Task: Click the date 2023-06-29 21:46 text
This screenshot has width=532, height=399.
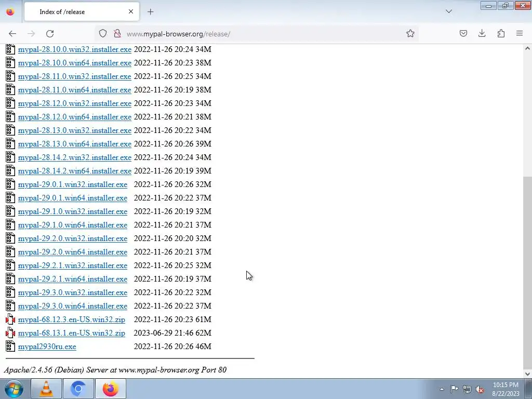Action: coord(164,333)
